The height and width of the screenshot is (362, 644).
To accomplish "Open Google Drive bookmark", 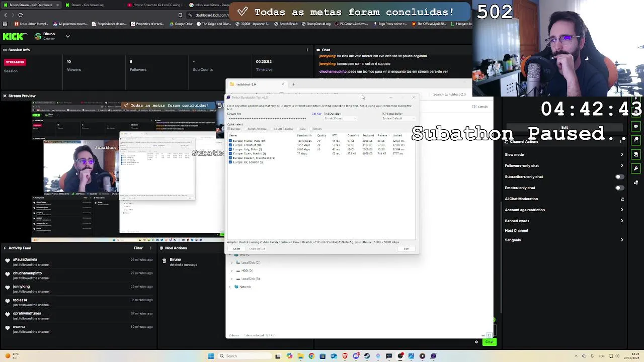I will [x=181, y=24].
